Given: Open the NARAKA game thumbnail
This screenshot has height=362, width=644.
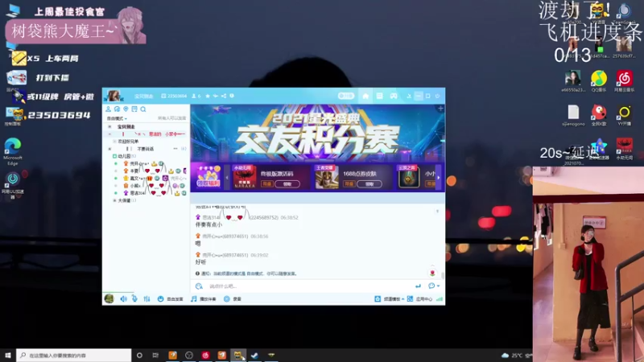Looking at the screenshot, I should click(x=245, y=177).
